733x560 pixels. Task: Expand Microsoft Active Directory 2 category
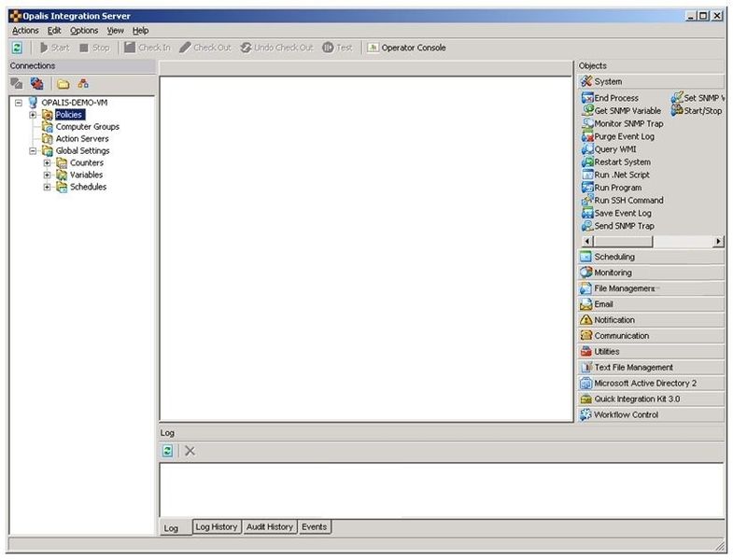click(x=651, y=384)
